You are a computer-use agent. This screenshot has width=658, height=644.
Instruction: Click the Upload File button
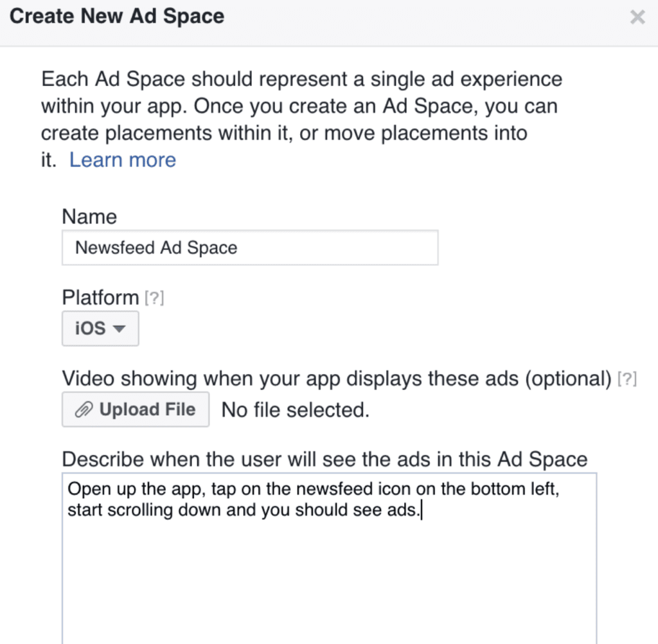[136, 409]
